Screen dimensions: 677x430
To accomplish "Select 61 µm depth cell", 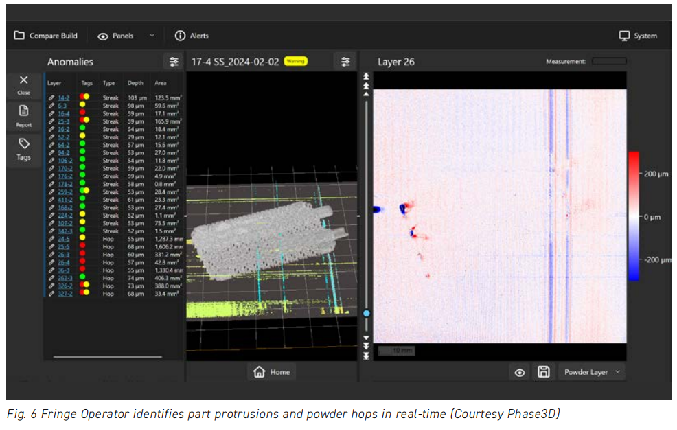I will point(135,200).
